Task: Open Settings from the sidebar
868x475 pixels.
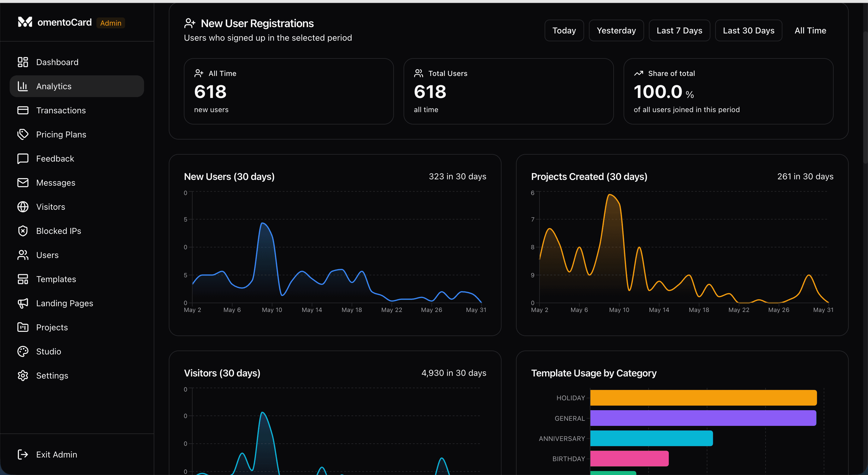Action: 77,375
